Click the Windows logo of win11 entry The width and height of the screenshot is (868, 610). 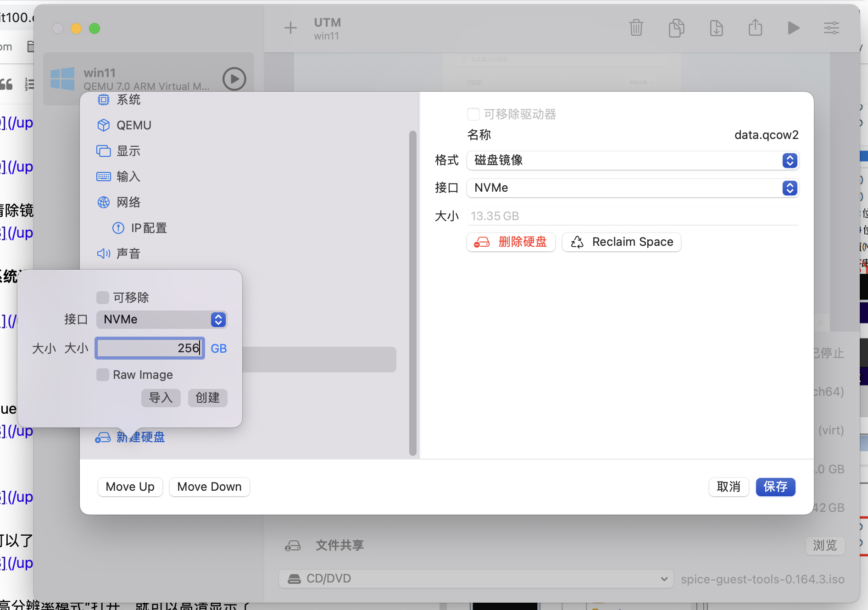(x=62, y=79)
